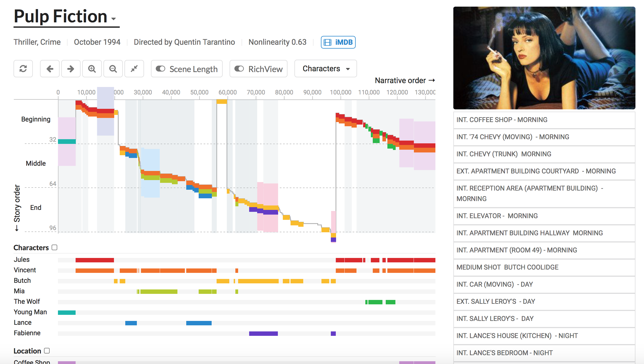This screenshot has width=644, height=364.
Task: Toggle the Scene Length switch
Action: (x=161, y=69)
